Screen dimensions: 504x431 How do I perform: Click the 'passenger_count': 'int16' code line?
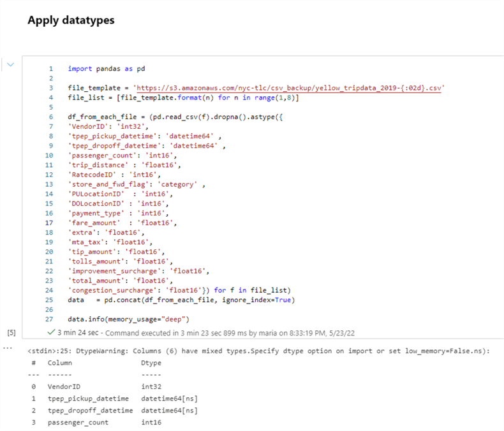tap(122, 156)
